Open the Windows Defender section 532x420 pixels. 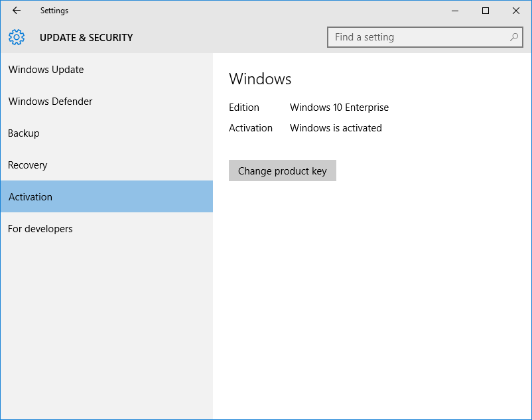tap(107, 102)
